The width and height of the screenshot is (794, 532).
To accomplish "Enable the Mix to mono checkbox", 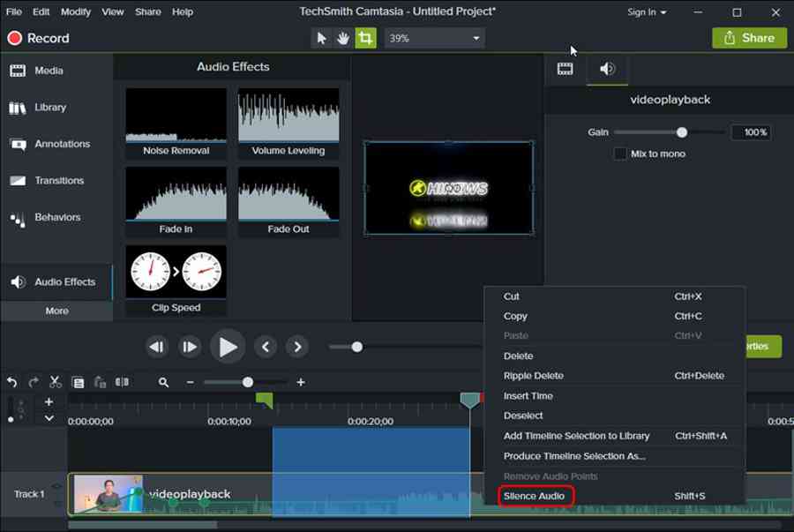I will (x=620, y=154).
